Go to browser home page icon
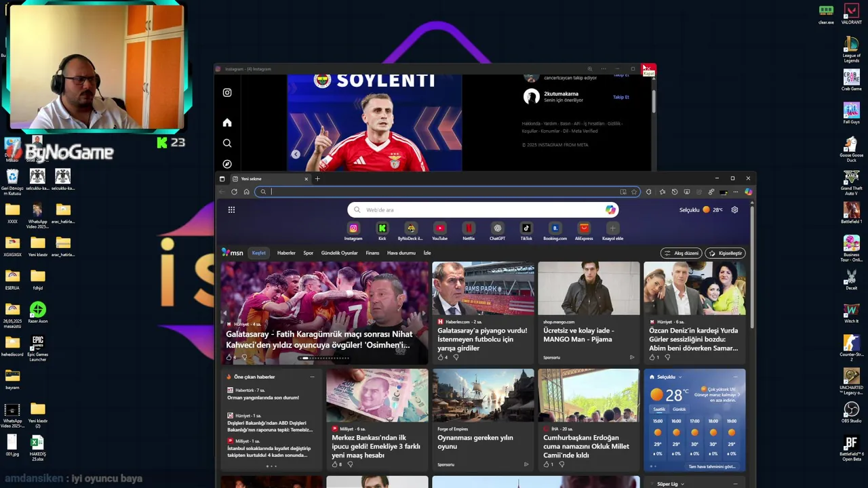868x488 pixels. [x=246, y=192]
